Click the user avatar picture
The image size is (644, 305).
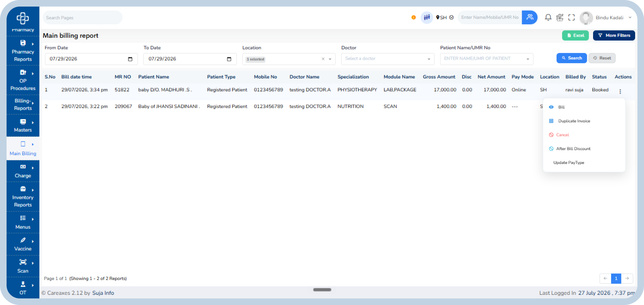point(586,18)
